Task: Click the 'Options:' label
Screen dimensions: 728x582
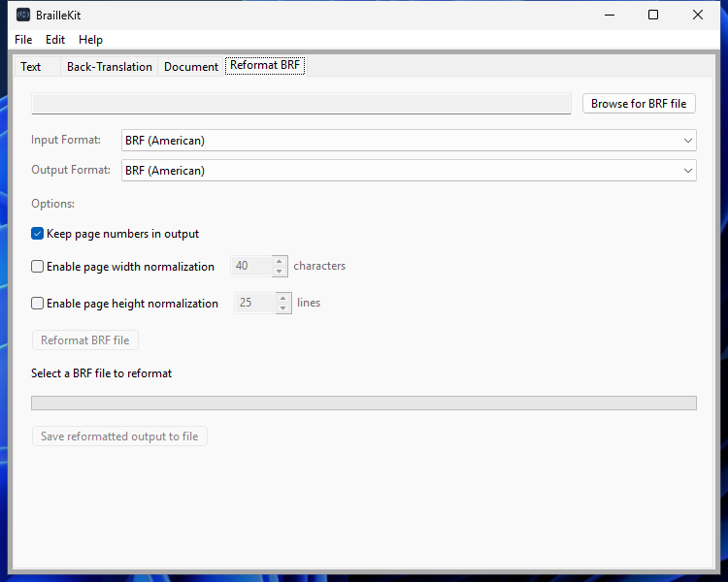Action: [53, 204]
